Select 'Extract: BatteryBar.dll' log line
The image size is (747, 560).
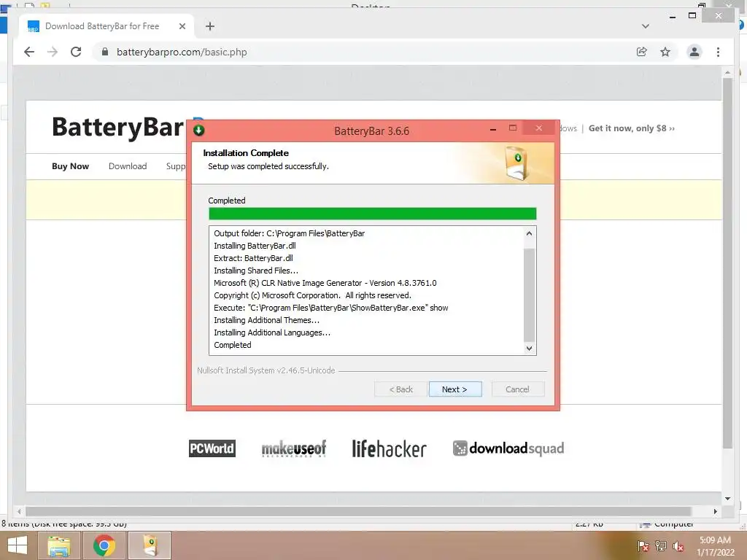(253, 258)
